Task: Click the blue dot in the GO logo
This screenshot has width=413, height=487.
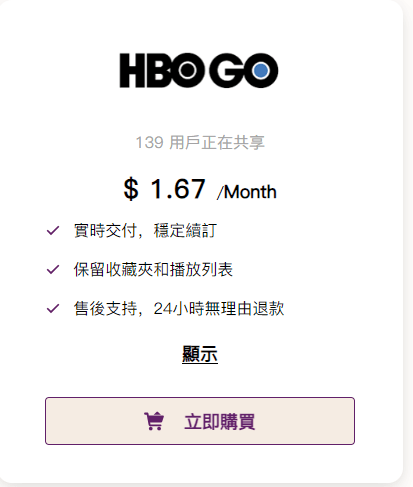Action: point(261,71)
